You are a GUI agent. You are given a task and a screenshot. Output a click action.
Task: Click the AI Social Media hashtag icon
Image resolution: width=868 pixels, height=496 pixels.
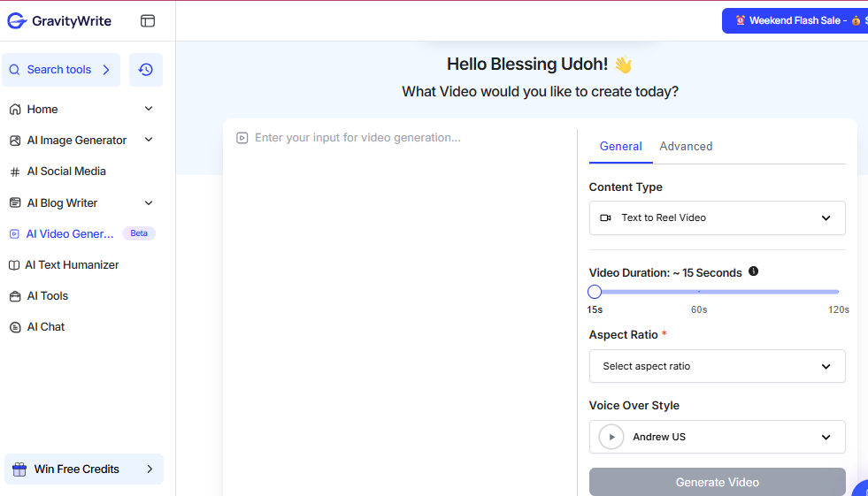[15, 172]
